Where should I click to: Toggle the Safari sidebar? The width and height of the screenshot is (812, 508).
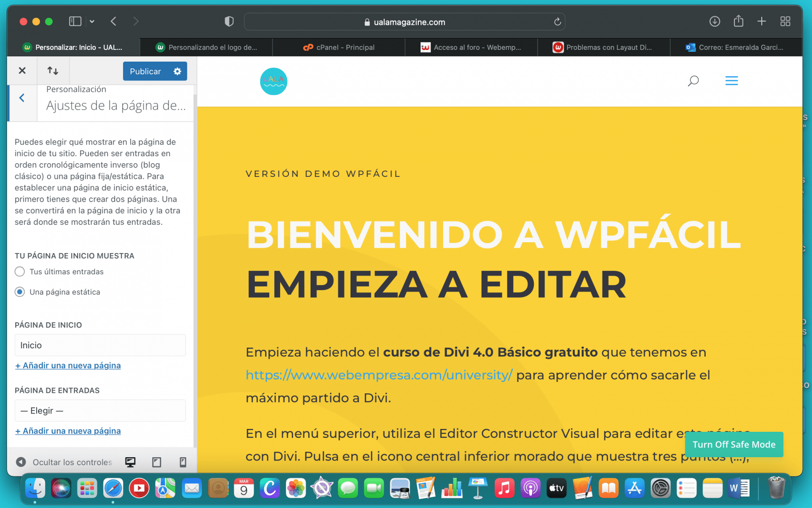(75, 21)
